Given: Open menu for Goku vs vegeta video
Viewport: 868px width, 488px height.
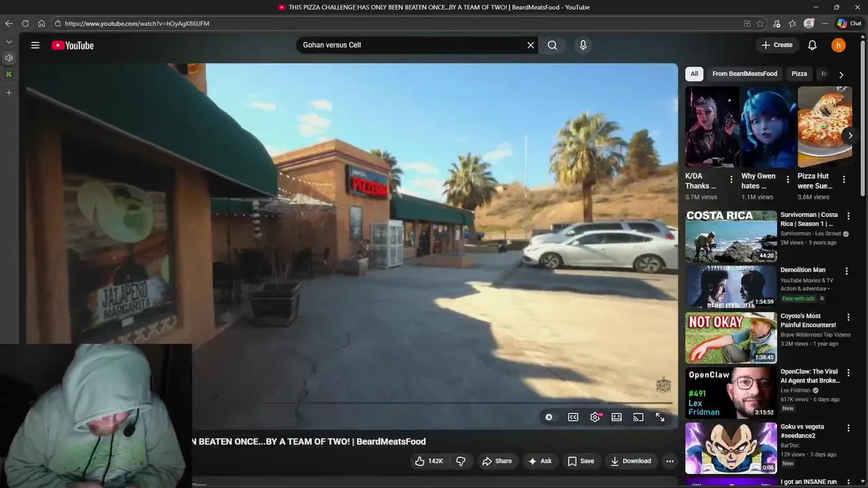Looking at the screenshot, I should (848, 428).
